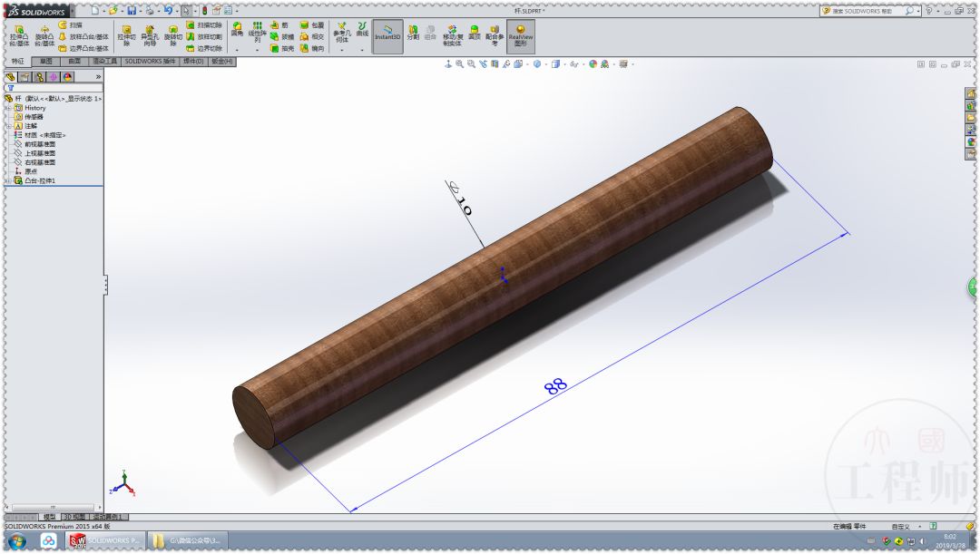Click the Extruded Cut (拉伸切除) tool
Screen dimensions: 980x554
coord(126,34)
